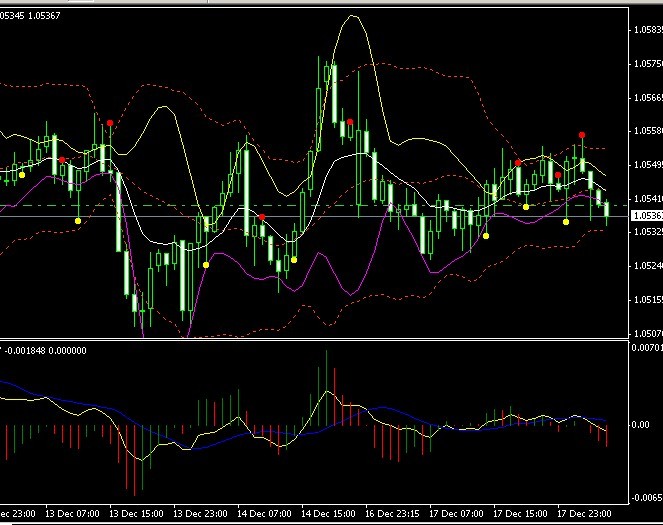Click the 1.0524 price scale label
The height and width of the screenshot is (525, 663).
tap(648, 265)
